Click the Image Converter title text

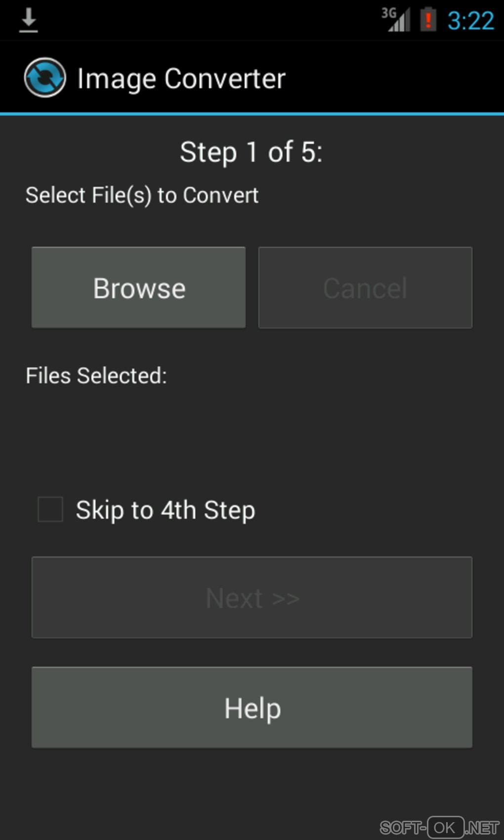click(181, 79)
